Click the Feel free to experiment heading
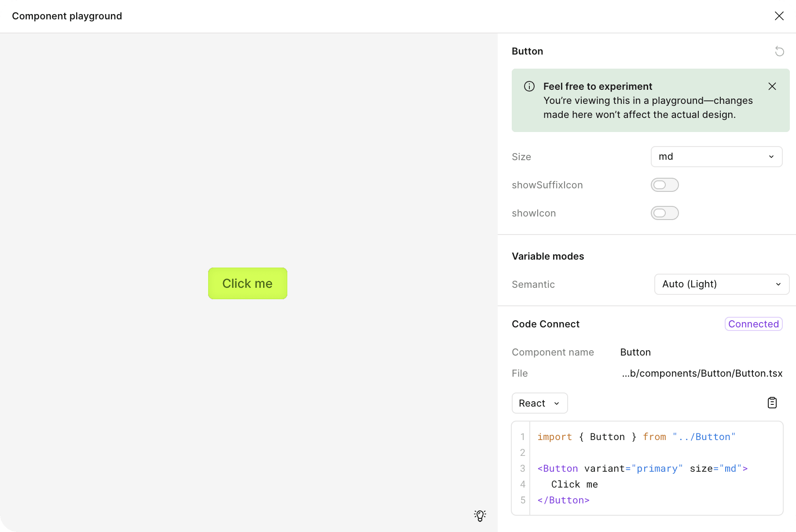 [598, 86]
